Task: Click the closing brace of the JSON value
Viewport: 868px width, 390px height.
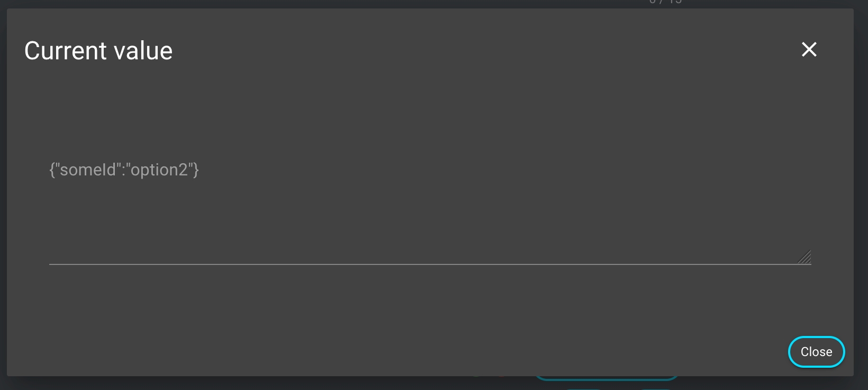Action: pos(196,170)
